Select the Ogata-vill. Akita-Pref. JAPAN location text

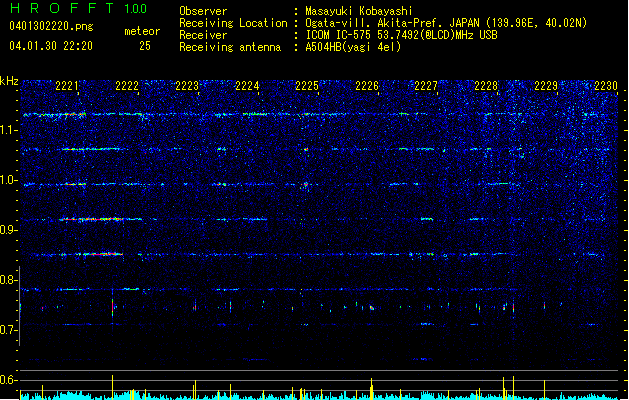click(446, 23)
